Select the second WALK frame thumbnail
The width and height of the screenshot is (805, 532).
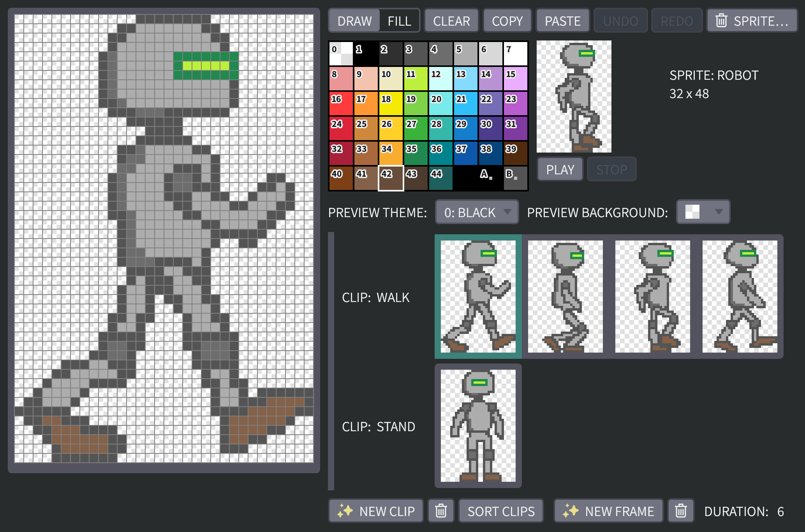[565, 297]
